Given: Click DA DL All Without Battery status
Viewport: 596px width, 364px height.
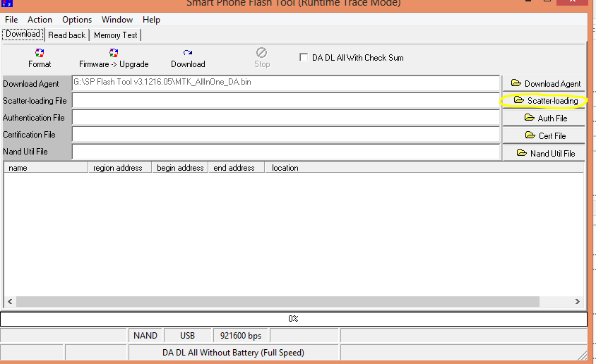Looking at the screenshot, I should point(233,353).
